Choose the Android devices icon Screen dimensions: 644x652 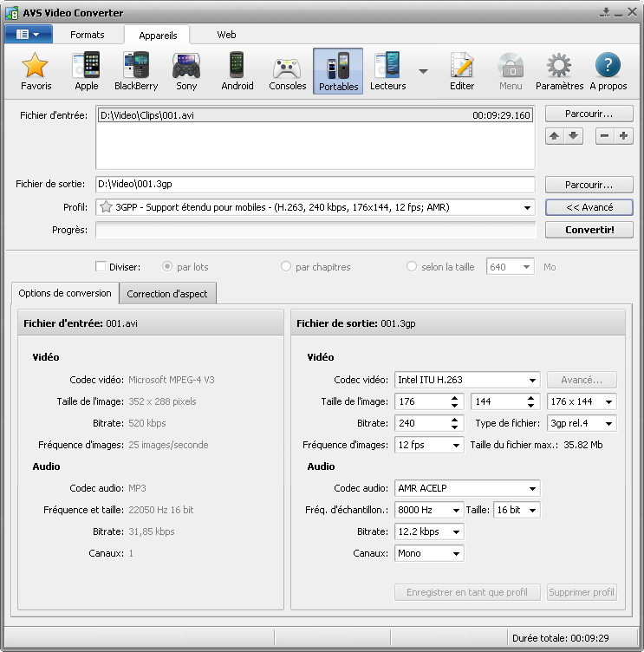[237, 71]
